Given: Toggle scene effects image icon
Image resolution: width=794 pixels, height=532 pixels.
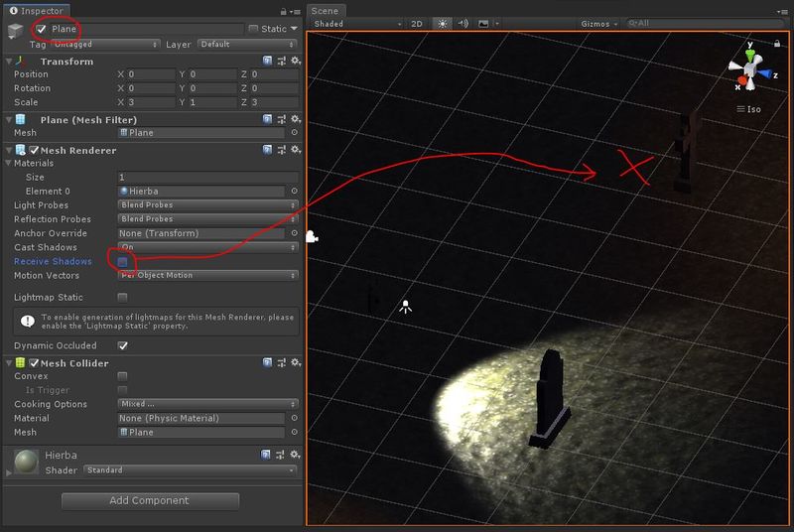Looking at the screenshot, I should (483, 24).
